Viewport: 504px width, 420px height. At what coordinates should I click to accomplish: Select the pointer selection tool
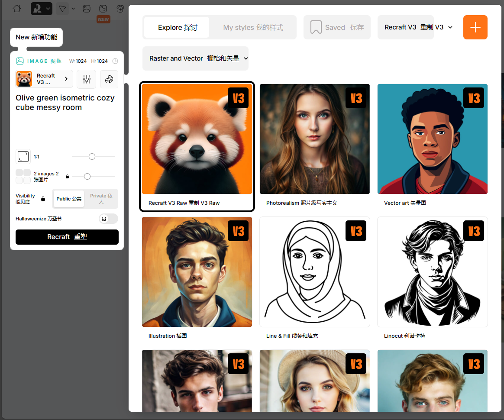click(x=62, y=9)
